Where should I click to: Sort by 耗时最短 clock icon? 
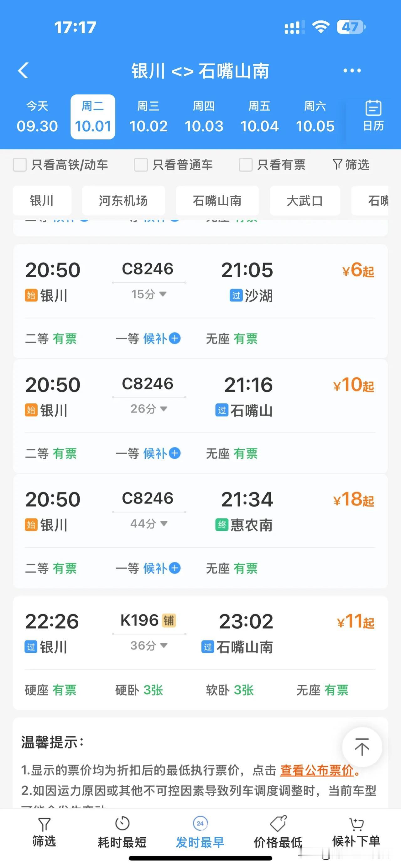(x=122, y=823)
